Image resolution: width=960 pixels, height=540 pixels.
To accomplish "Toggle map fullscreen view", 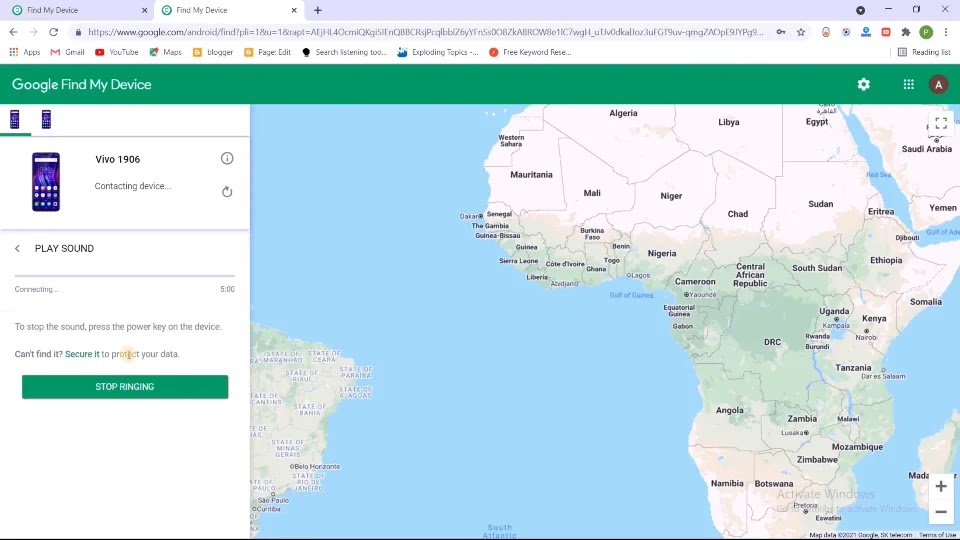I will point(941,123).
